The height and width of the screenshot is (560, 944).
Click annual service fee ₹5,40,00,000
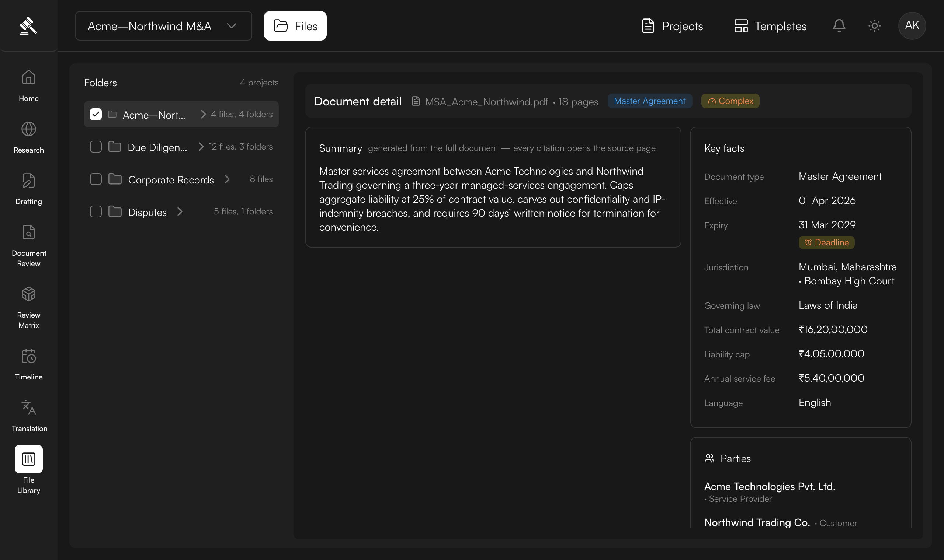point(832,378)
